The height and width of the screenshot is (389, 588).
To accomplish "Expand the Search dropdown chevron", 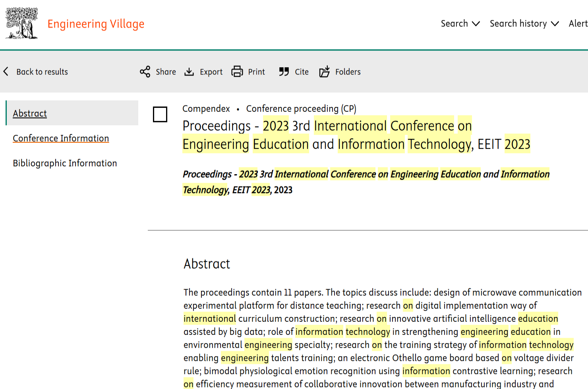I will coord(476,24).
